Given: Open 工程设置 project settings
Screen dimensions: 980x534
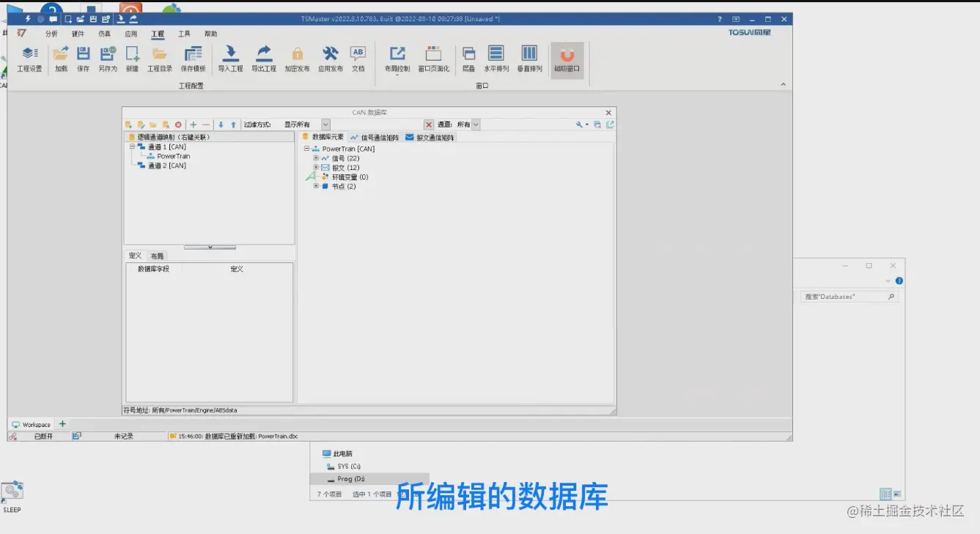Looking at the screenshot, I should click(x=29, y=59).
